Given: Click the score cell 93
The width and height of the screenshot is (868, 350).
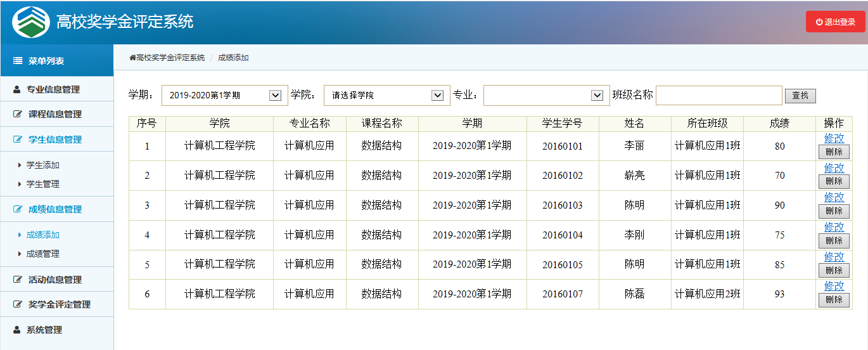Looking at the screenshot, I should point(779,294).
